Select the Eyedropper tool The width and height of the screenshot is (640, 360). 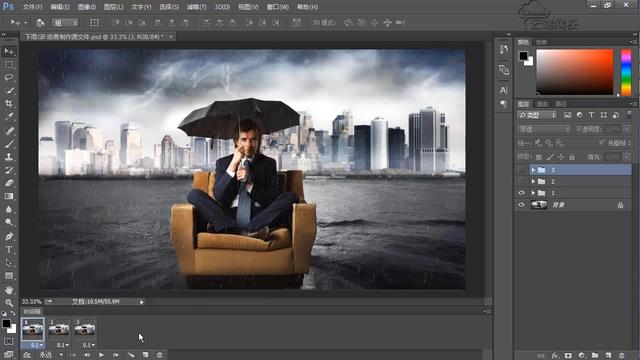point(9,116)
